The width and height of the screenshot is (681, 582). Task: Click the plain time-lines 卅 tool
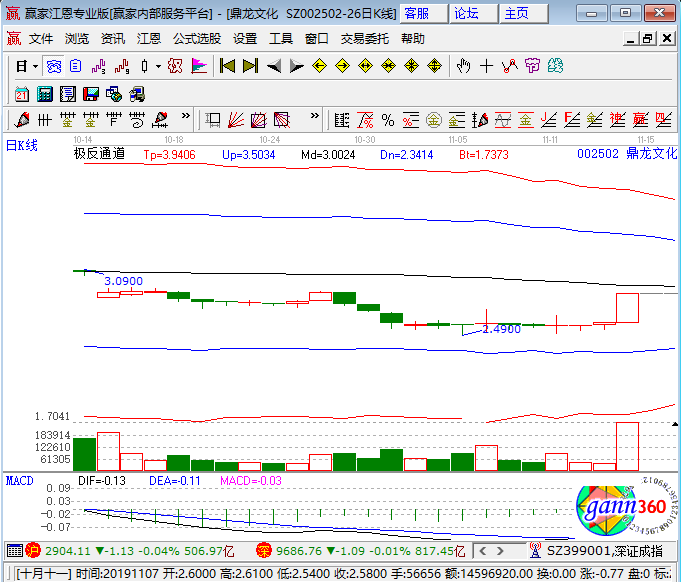click(45, 120)
